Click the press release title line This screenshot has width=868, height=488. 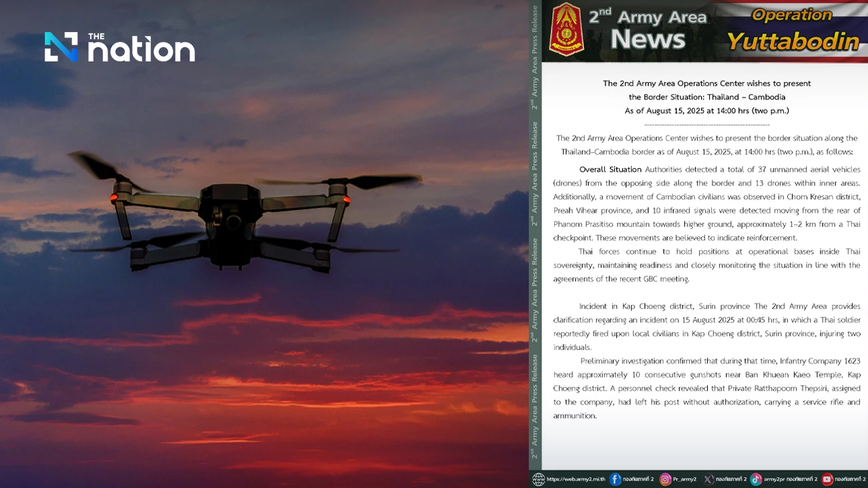pos(706,83)
